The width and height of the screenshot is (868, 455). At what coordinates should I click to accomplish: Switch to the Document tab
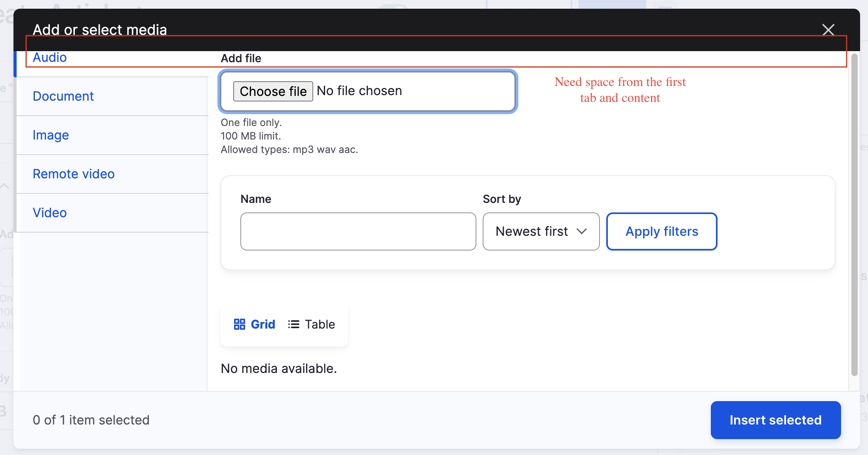tap(63, 96)
